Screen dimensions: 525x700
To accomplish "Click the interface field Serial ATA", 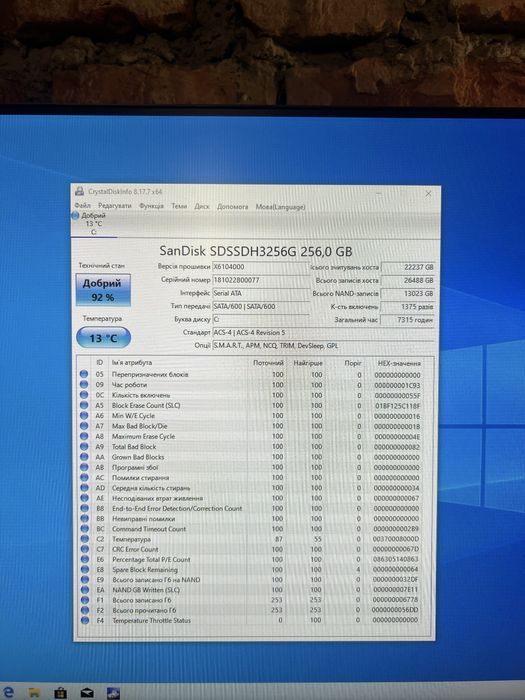I will 261,293.
